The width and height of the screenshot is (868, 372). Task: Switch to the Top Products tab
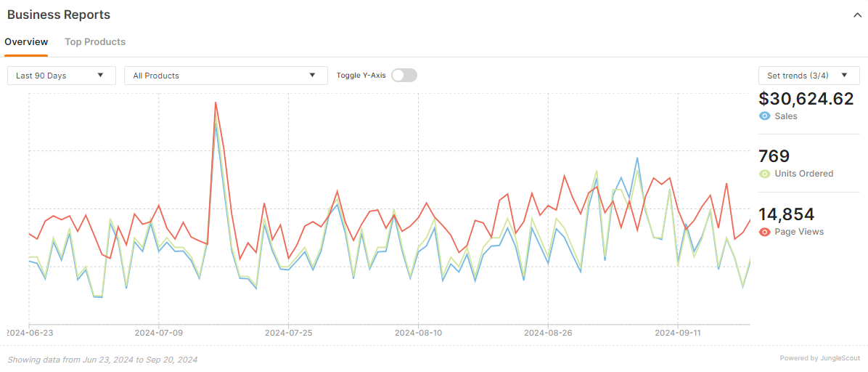pyautogui.click(x=95, y=42)
